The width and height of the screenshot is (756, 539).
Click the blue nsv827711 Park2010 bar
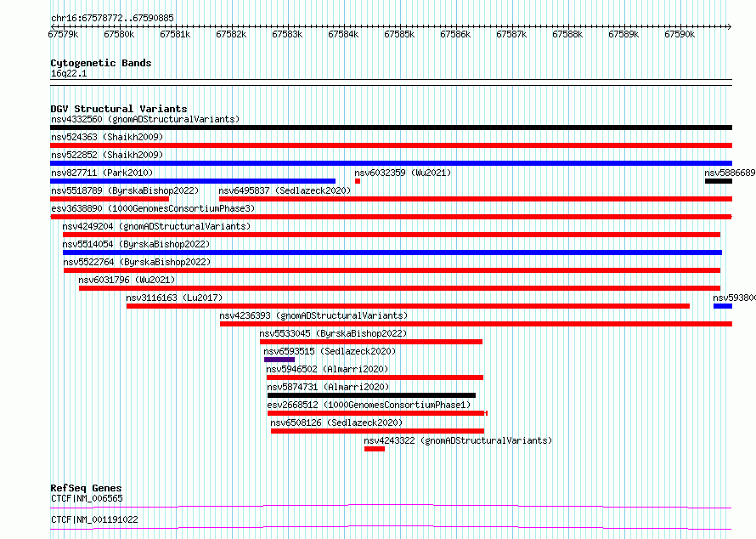point(193,181)
